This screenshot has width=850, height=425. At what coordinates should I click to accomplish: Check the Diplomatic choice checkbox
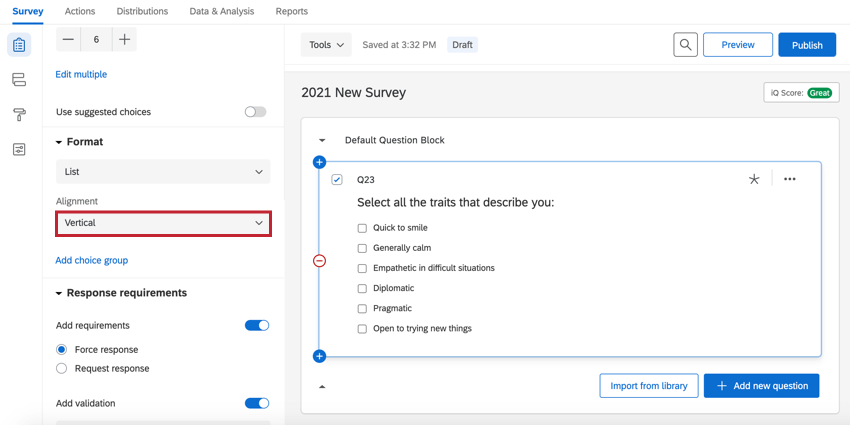362,288
